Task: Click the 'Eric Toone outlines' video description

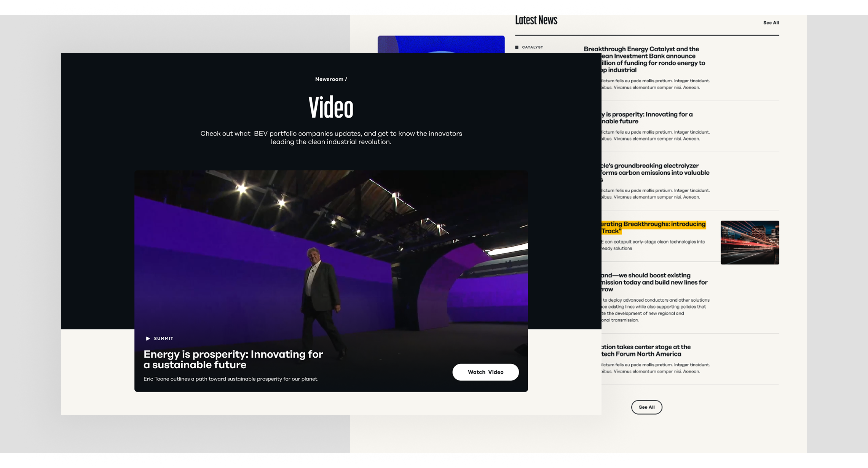Action: point(231,379)
